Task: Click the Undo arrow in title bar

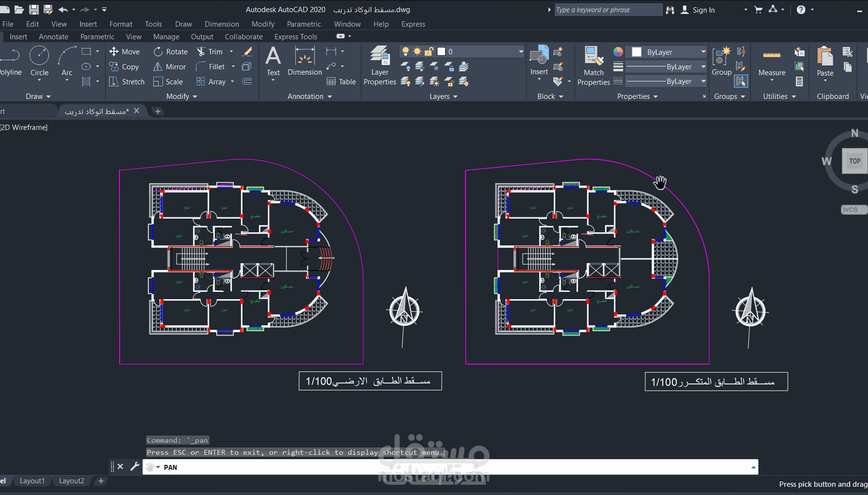Action: point(63,9)
